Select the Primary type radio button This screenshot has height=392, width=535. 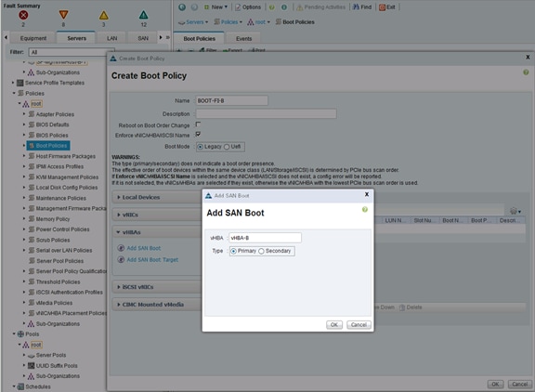tap(233, 251)
